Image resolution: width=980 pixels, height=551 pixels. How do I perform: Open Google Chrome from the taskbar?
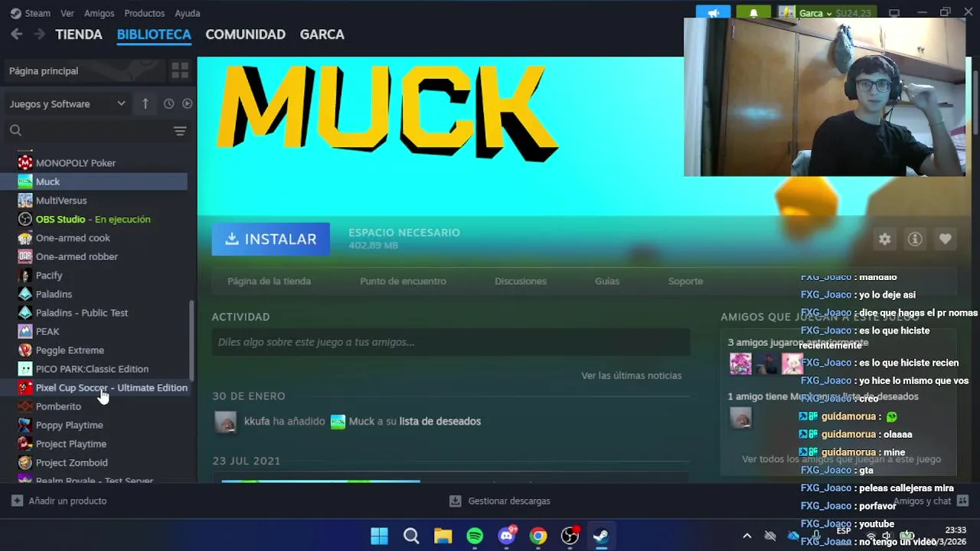click(538, 536)
